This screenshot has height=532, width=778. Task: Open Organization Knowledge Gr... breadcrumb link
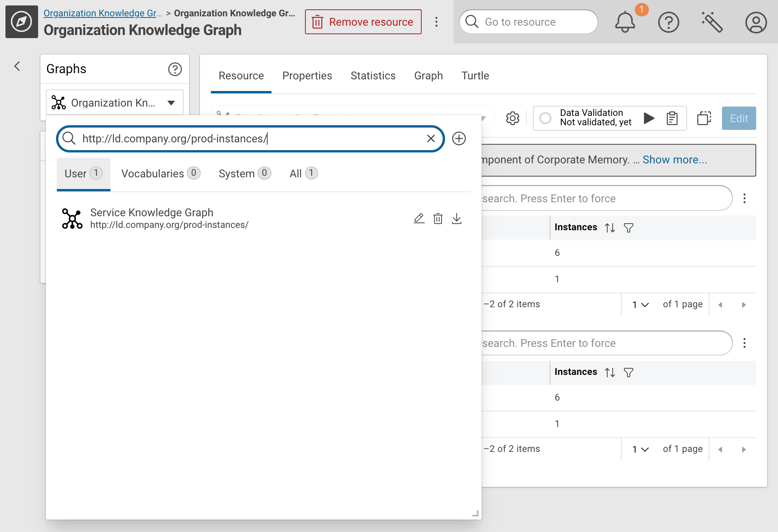pyautogui.click(x=103, y=13)
